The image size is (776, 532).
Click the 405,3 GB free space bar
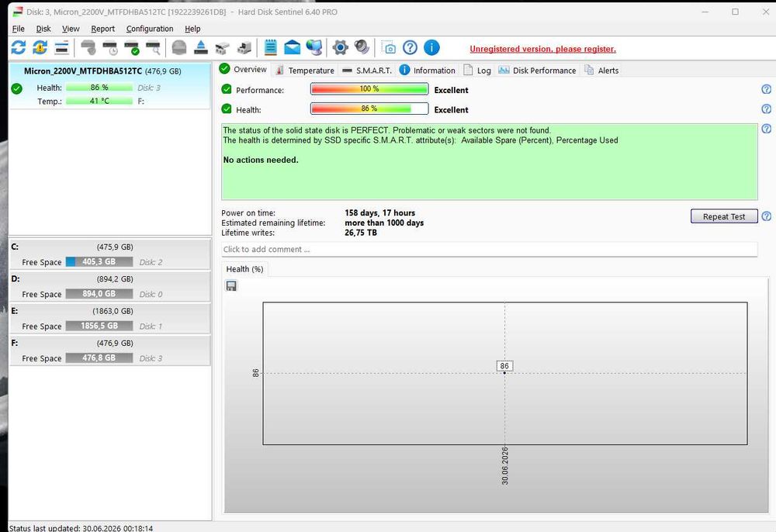click(99, 261)
